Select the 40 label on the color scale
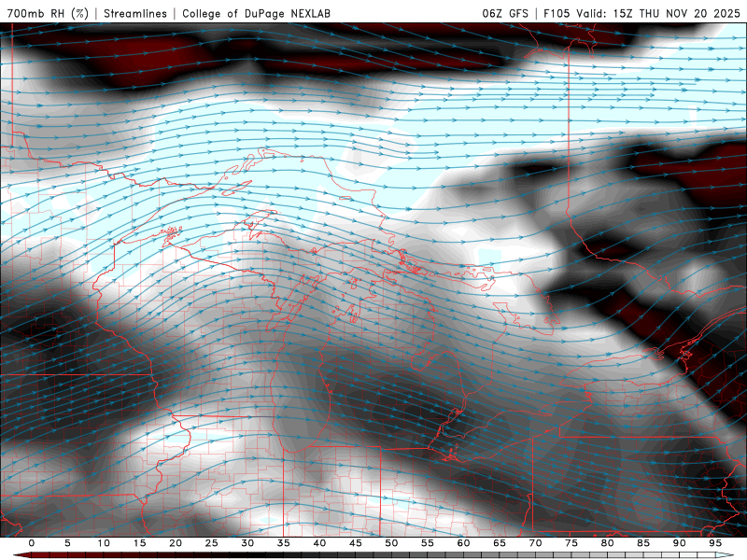The height and width of the screenshot is (560, 747). [319, 543]
